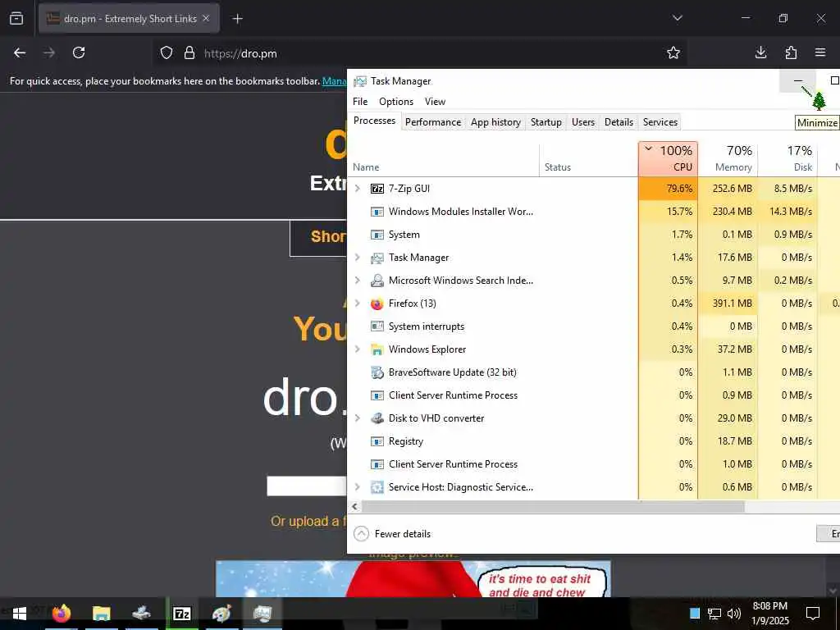Sort processes by Disk column header
Screen dimensions: 840x630
(x=788, y=158)
